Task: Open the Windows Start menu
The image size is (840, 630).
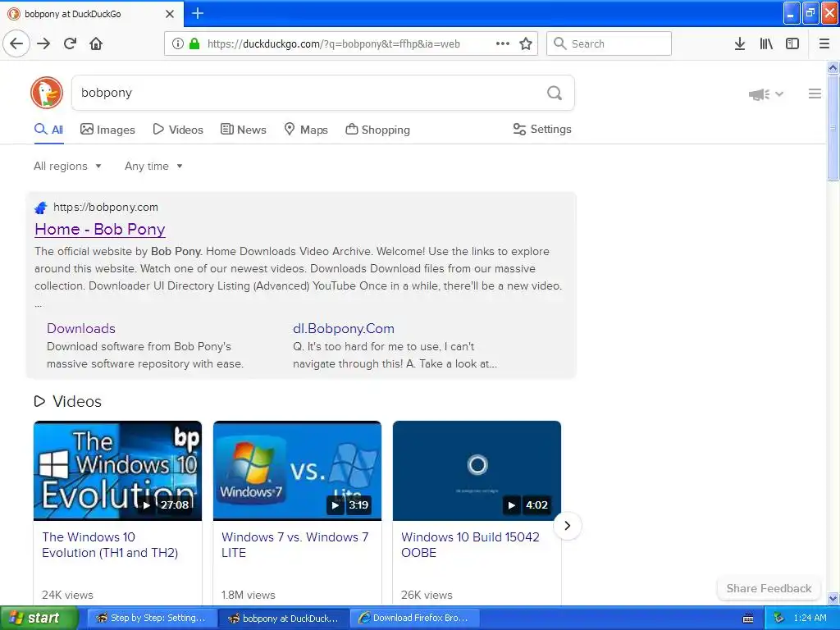Action: tap(39, 618)
